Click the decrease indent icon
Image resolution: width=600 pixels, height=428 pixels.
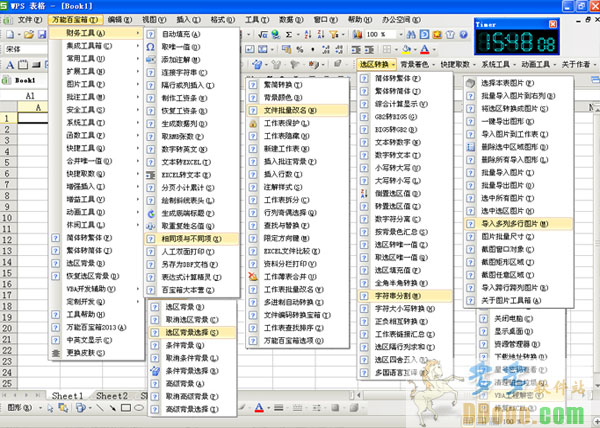[x=356, y=49]
